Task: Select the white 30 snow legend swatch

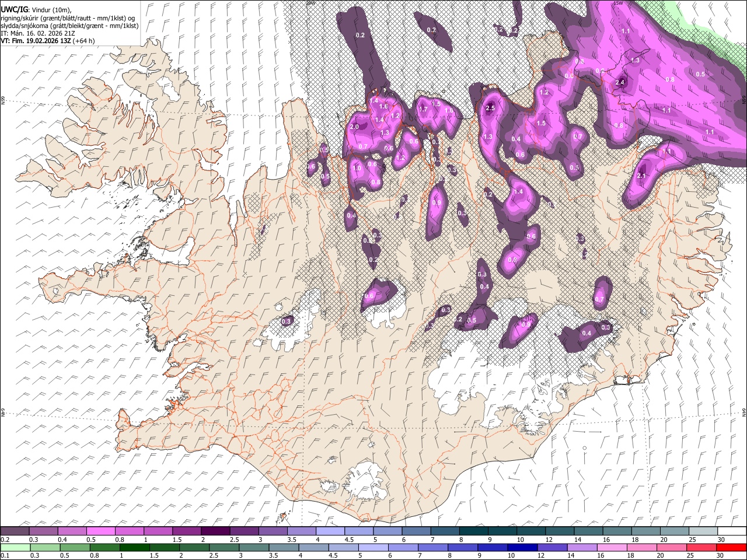Action: [x=732, y=531]
